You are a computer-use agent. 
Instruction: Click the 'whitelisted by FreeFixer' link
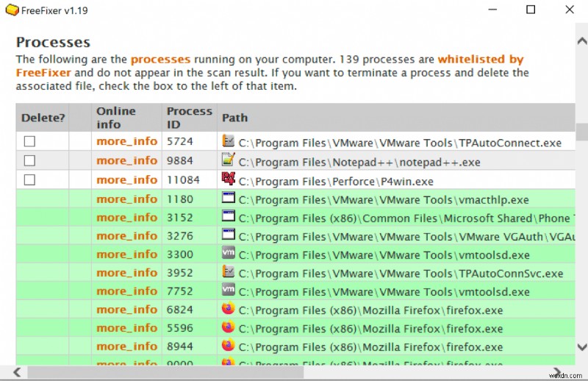[x=270, y=66]
